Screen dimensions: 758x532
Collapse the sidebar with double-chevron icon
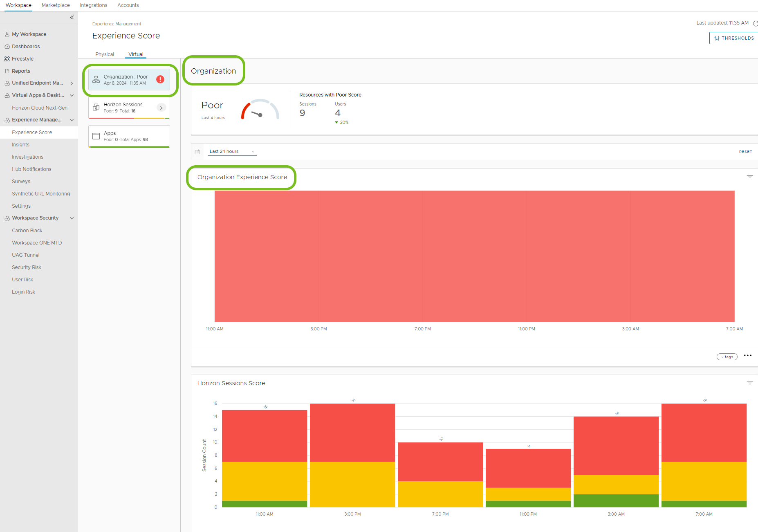(x=72, y=17)
